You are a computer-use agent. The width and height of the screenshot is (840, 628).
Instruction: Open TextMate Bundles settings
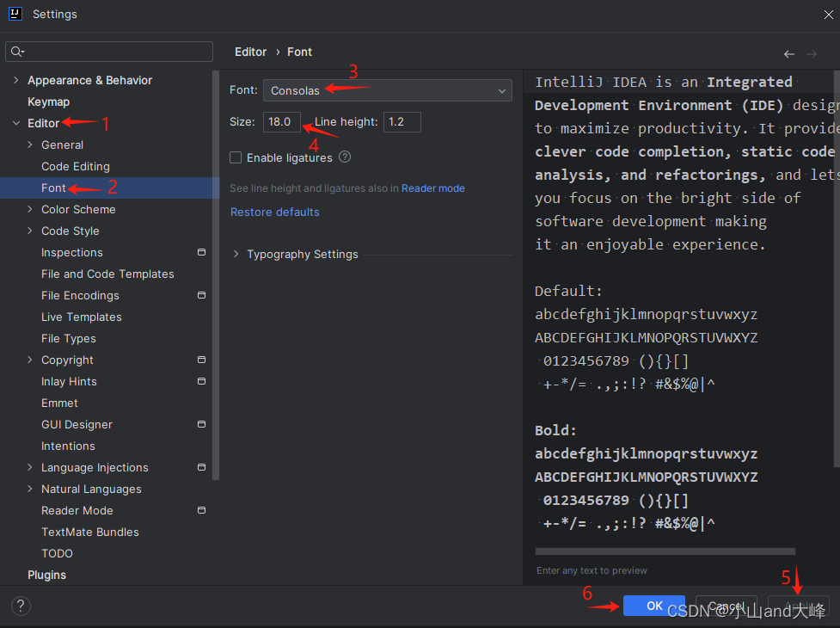coord(90,533)
